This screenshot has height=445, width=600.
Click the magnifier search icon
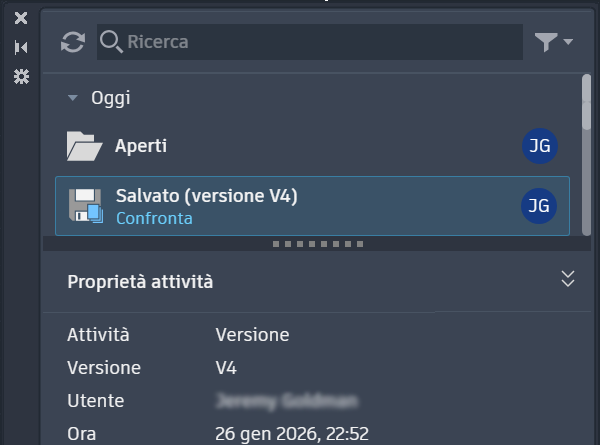click(111, 42)
